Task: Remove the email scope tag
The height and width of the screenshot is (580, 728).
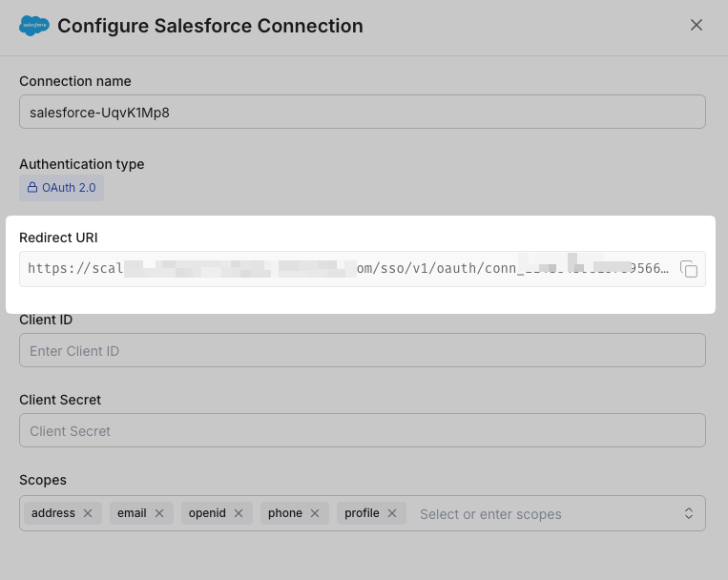Action: 159,513
